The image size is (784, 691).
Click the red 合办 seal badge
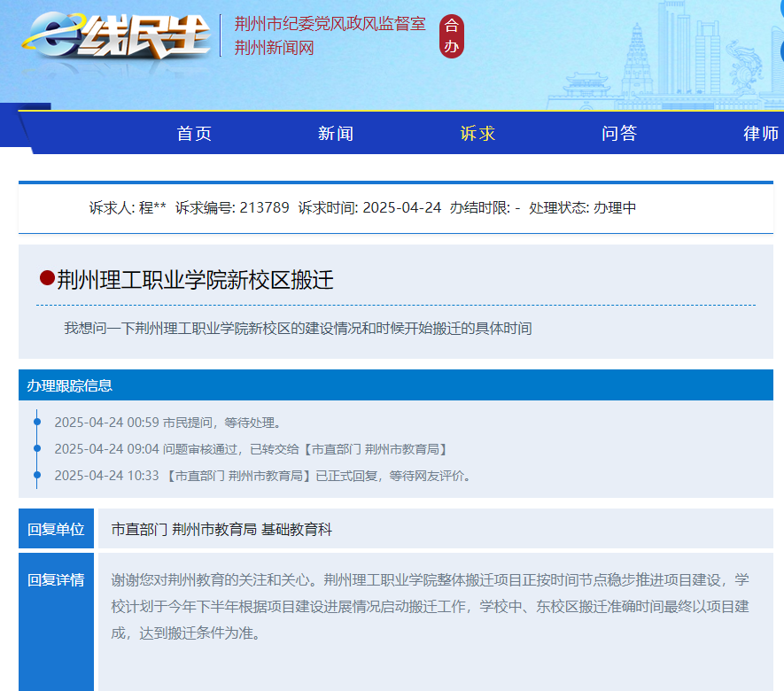[450, 36]
